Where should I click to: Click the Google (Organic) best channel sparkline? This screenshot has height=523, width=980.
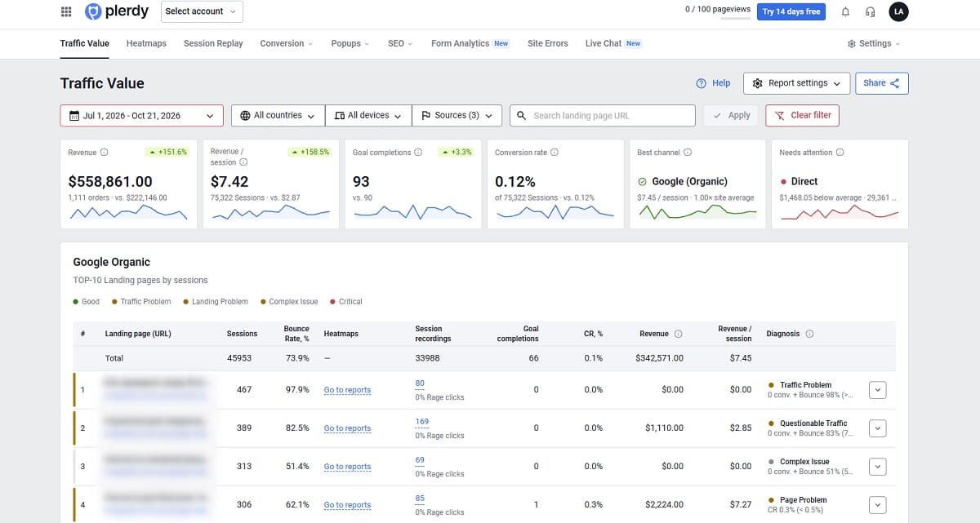698,212
